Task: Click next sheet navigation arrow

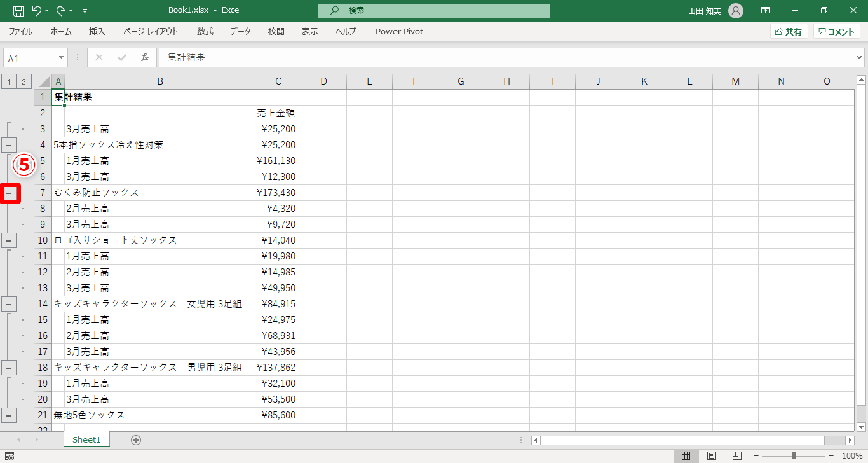Action: 36,439
